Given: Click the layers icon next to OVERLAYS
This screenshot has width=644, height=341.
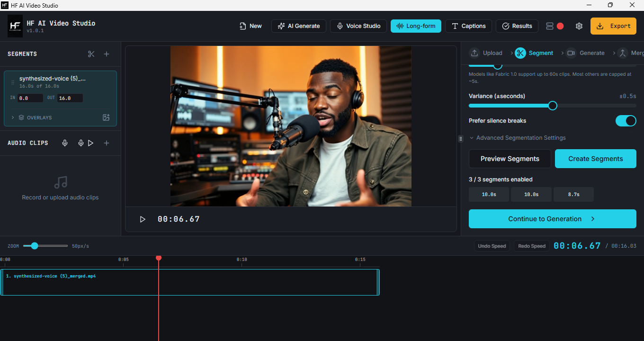Looking at the screenshot, I should [21, 117].
